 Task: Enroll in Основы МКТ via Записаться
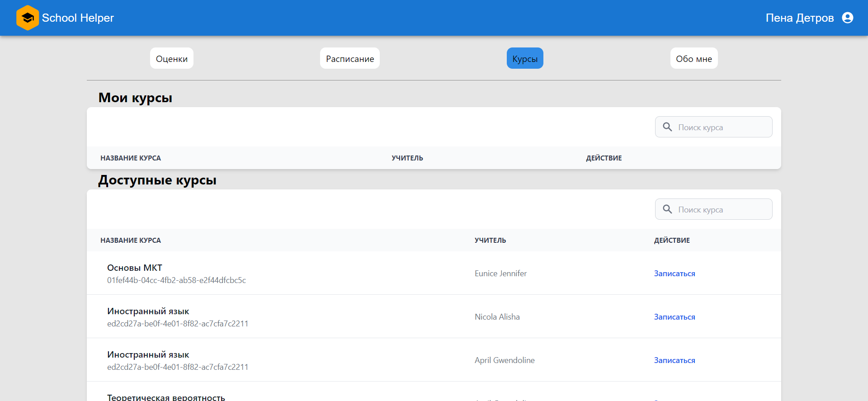675,274
